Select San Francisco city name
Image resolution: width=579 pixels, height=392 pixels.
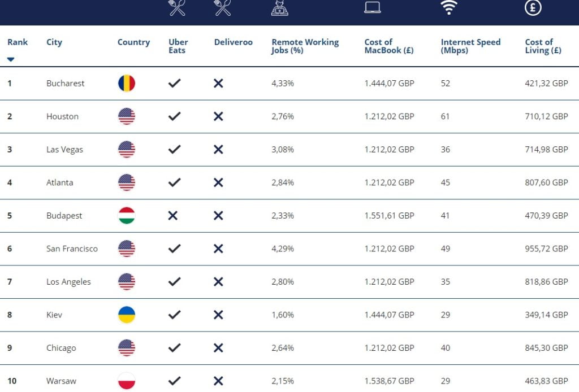72,249
